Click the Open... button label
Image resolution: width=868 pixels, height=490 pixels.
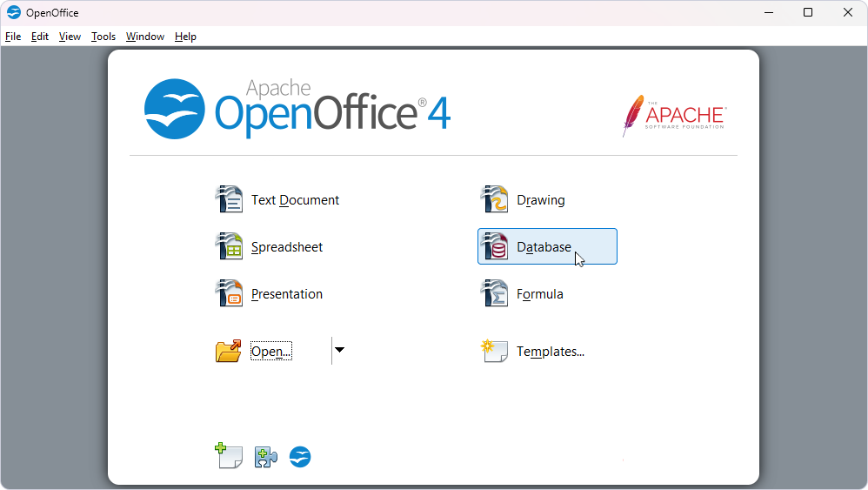[x=270, y=351]
